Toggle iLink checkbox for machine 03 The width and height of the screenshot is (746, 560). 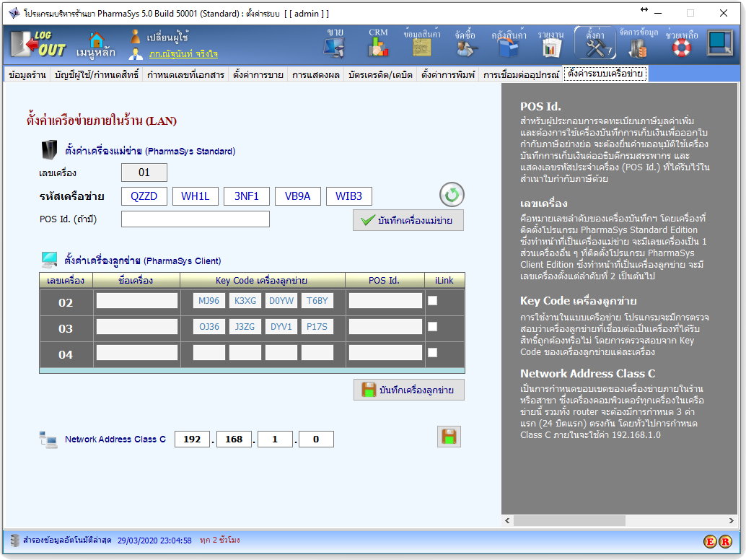(432, 327)
